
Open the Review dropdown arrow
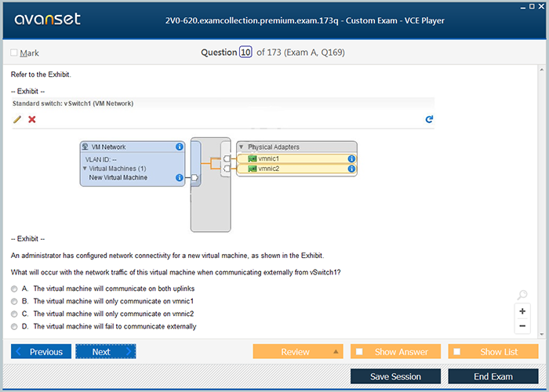pos(336,351)
